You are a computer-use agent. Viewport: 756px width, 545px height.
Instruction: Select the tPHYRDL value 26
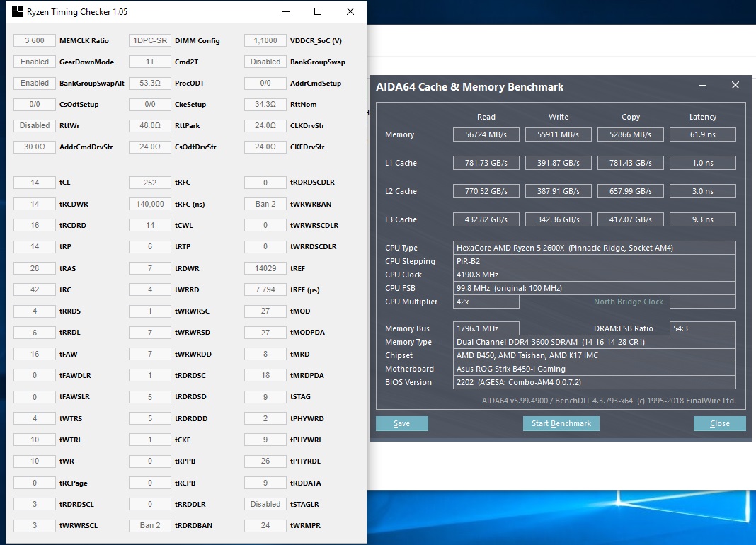(x=265, y=461)
